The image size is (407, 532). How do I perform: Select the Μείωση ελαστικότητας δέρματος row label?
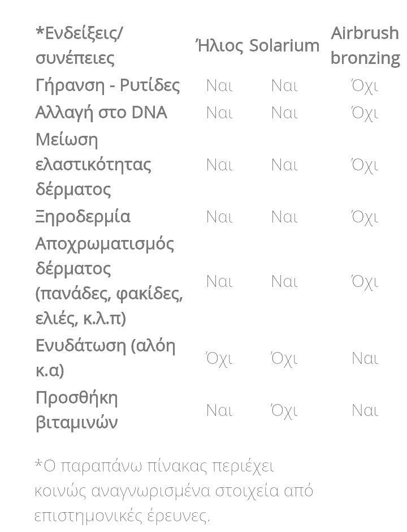pos(93,165)
